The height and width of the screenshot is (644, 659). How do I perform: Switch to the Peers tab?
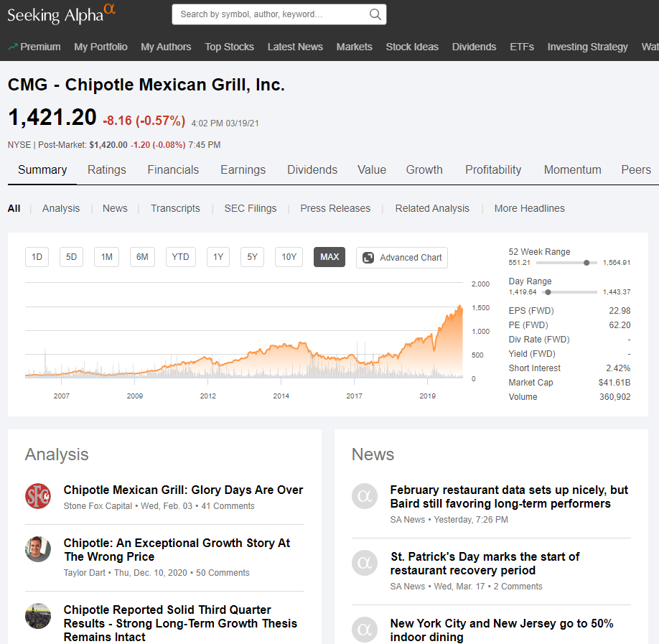636,170
